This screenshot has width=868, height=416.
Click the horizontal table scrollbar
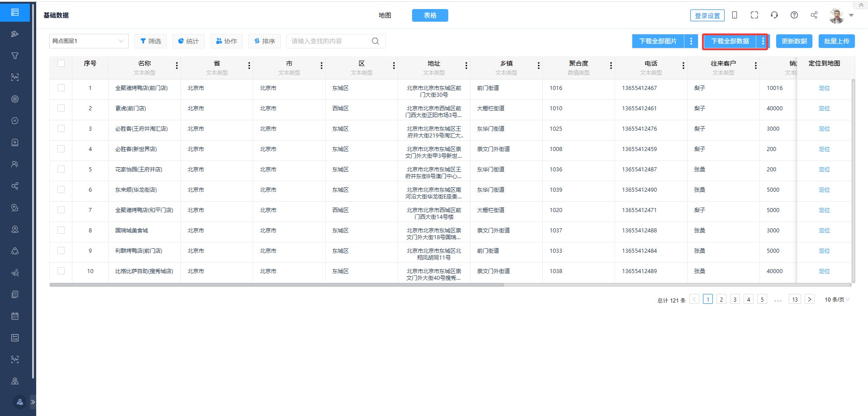[276, 285]
